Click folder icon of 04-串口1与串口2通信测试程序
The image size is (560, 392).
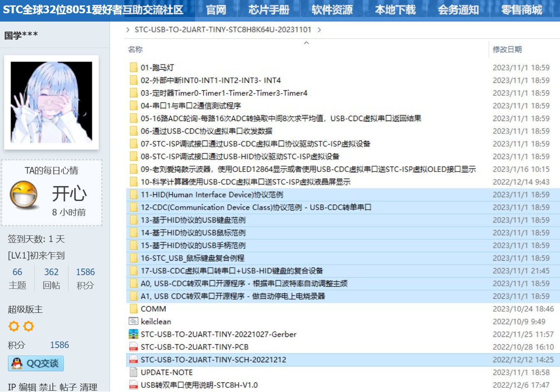[134, 106]
